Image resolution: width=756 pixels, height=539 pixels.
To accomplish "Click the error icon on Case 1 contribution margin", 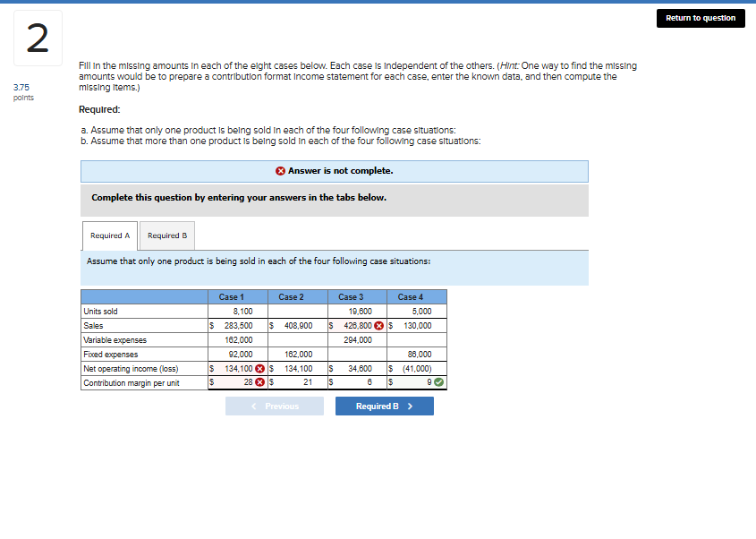I will click(259, 381).
